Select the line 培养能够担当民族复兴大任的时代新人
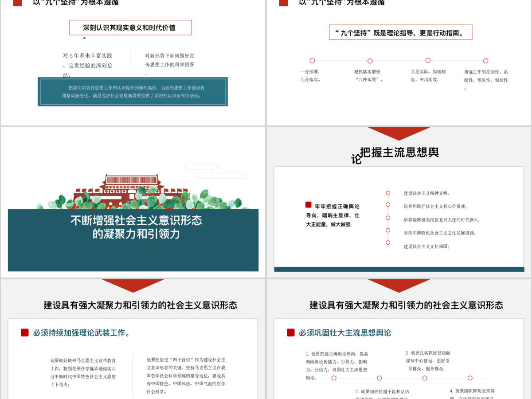The image size is (532, 399). coord(442,220)
